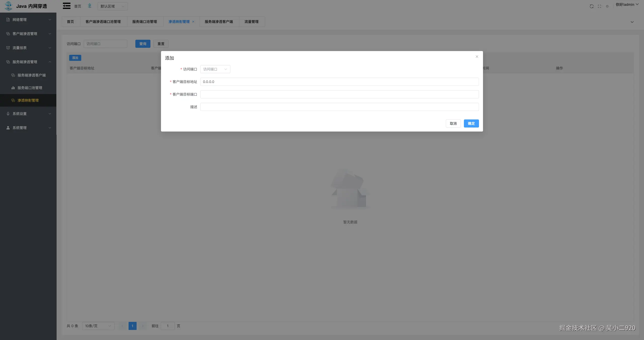
Task: Close the 添加 dialog with X icon
Action: tap(477, 57)
